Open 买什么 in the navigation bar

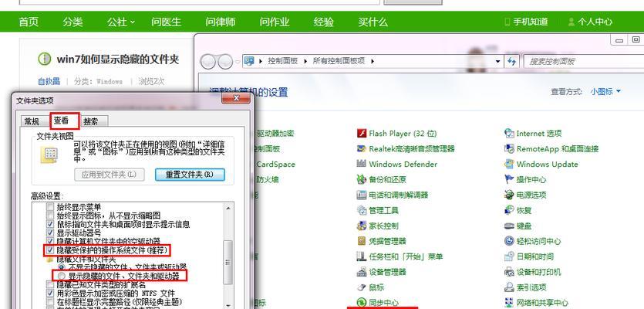coord(373,22)
